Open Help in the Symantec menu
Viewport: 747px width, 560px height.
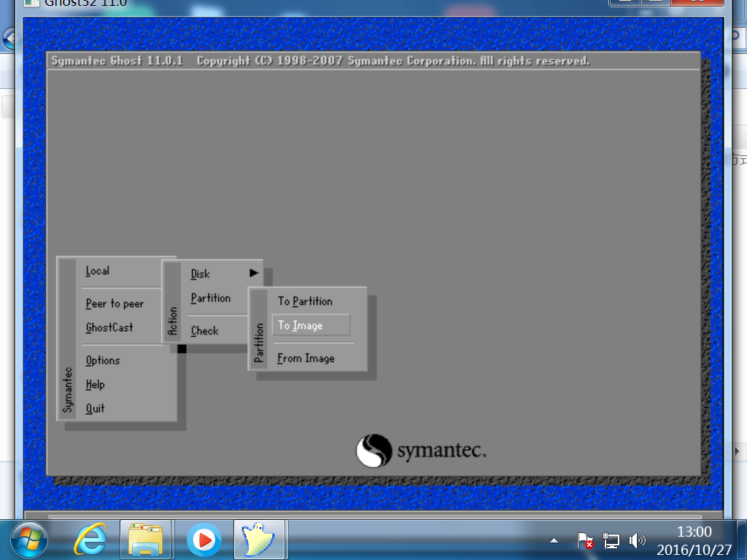point(96,384)
